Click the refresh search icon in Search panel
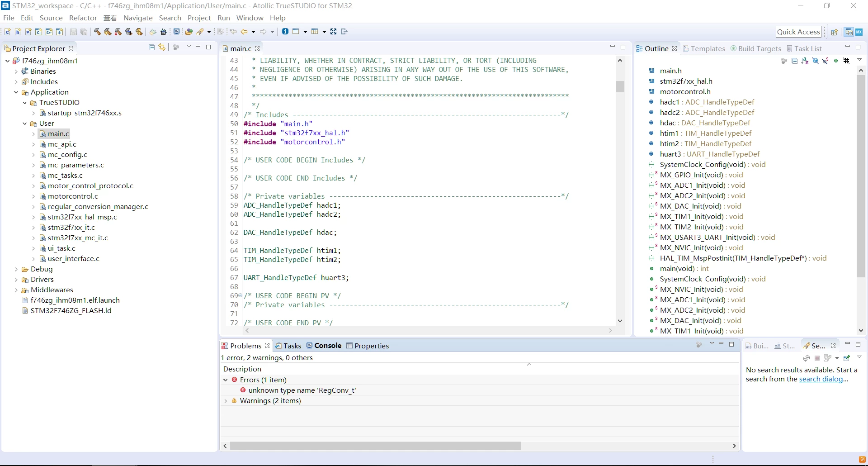This screenshot has width=868, height=466. pos(807,358)
